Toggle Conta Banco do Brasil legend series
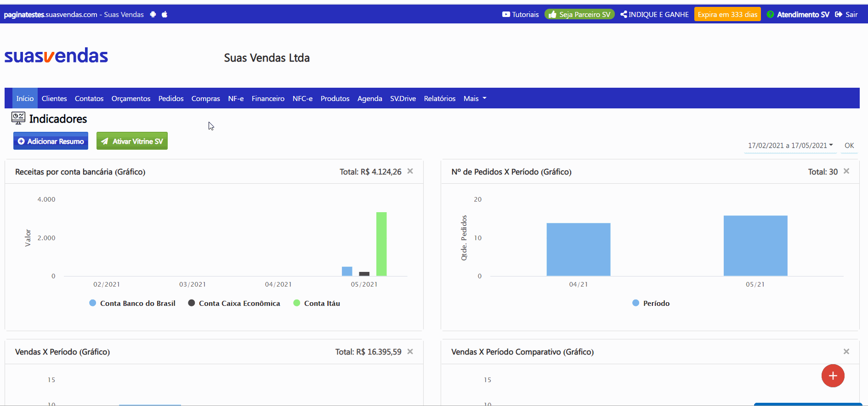 [x=132, y=303]
